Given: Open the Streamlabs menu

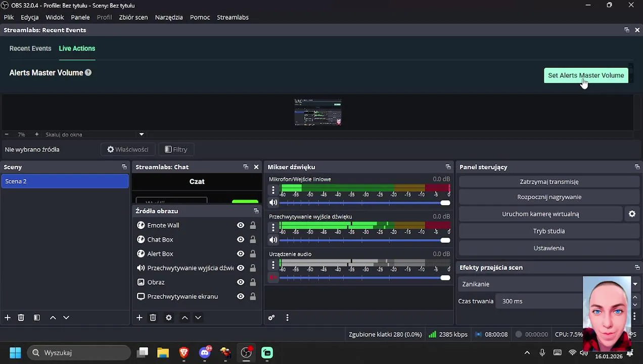Looking at the screenshot, I should [233, 17].
